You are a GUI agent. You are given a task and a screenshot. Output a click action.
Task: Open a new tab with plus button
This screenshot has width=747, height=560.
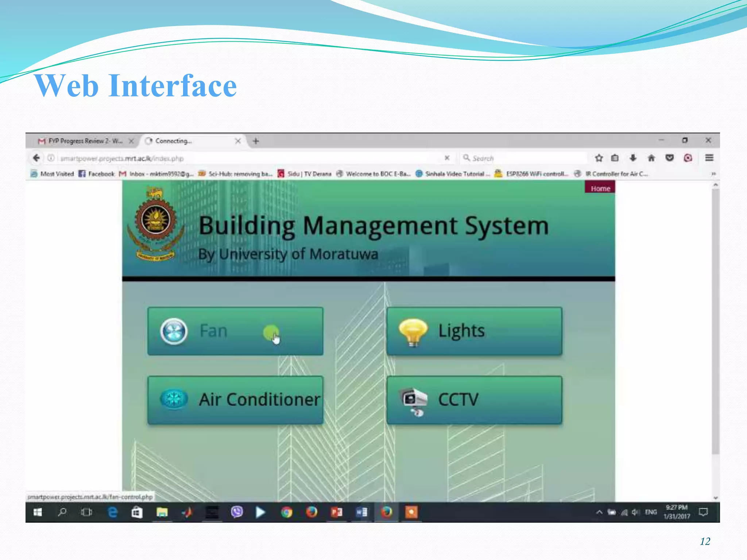coord(256,141)
